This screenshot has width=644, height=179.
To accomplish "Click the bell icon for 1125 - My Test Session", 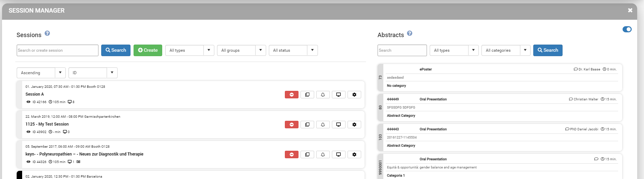I will pyautogui.click(x=323, y=125).
